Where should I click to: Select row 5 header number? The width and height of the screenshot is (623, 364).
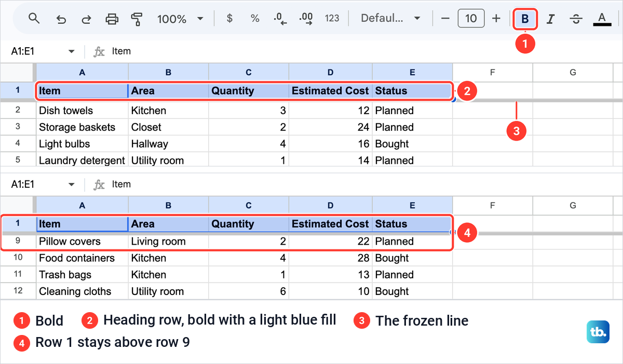tap(18, 160)
